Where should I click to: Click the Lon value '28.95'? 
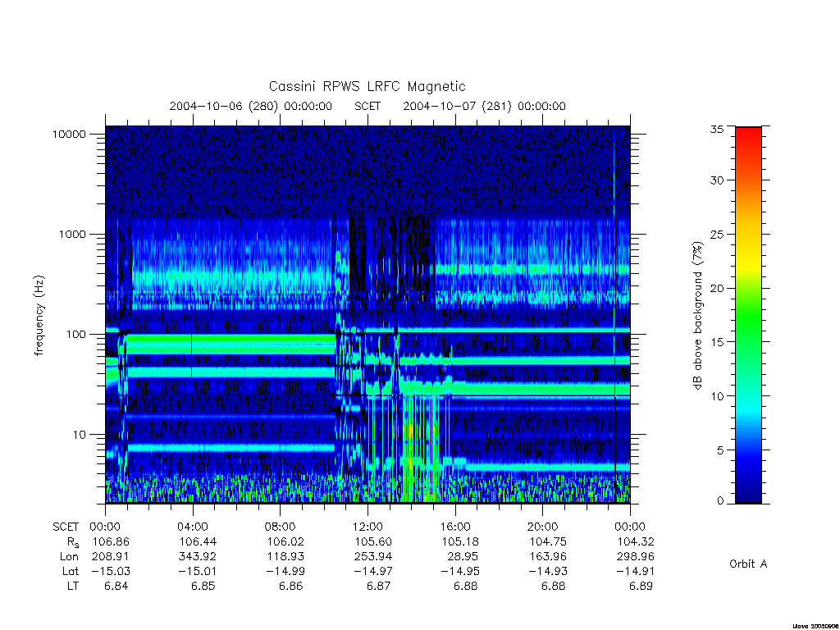pos(463,557)
